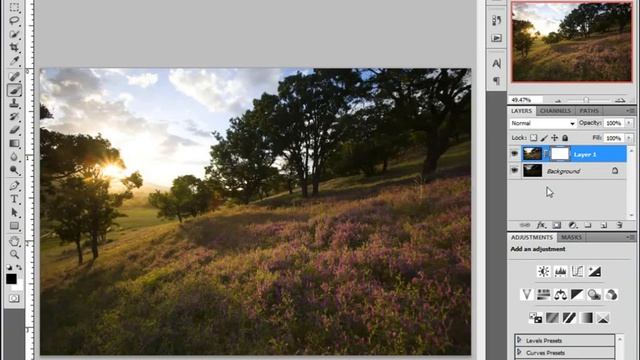Viewport: 640px width, 360px height.
Task: Select the Zoom tool
Action: [14, 255]
